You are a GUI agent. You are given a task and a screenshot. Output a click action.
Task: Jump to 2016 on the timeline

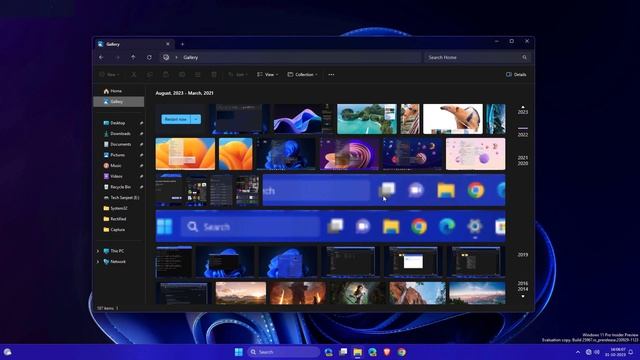click(523, 283)
